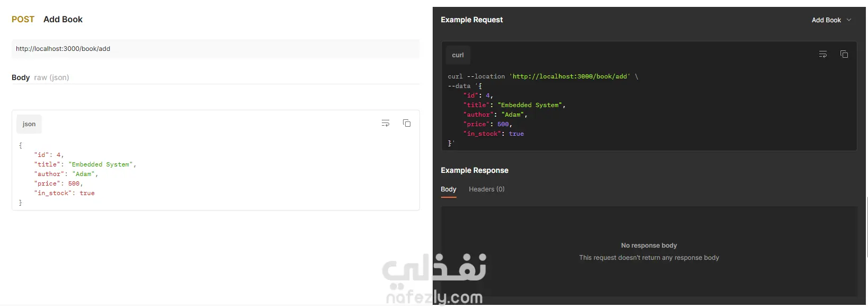Copy the curl example request
Screen dimensions: 868x307
coord(844,55)
